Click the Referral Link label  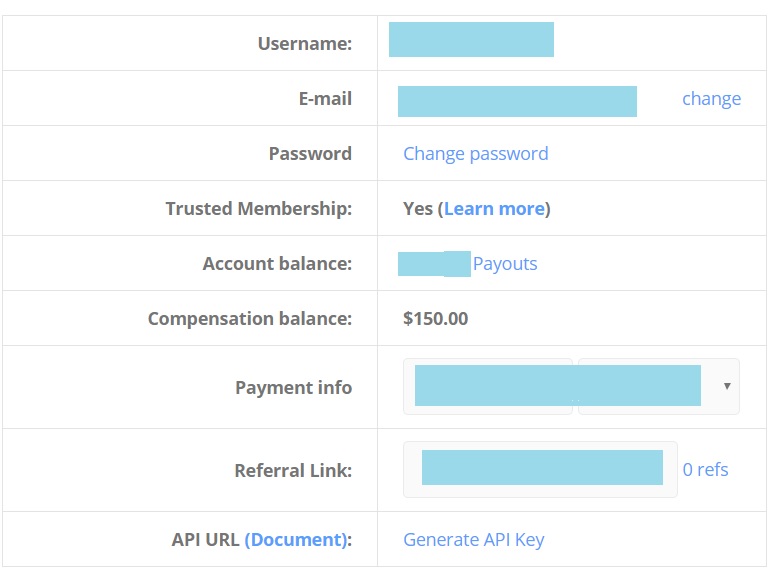click(x=293, y=470)
